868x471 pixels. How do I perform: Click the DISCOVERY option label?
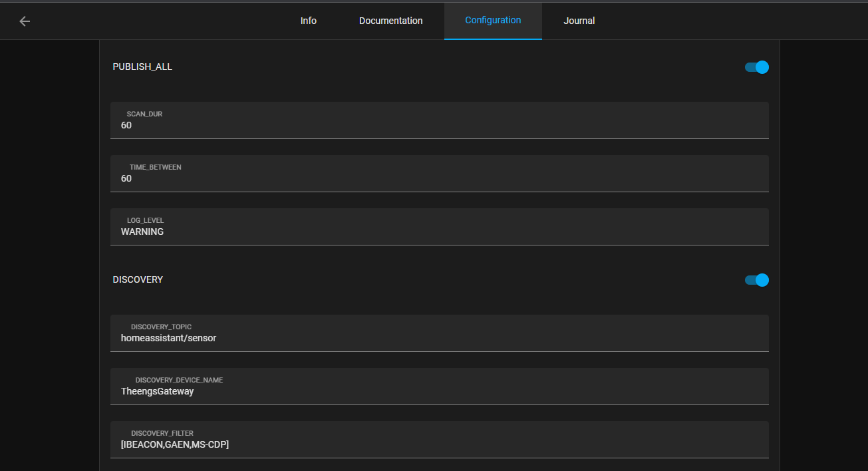pos(138,280)
